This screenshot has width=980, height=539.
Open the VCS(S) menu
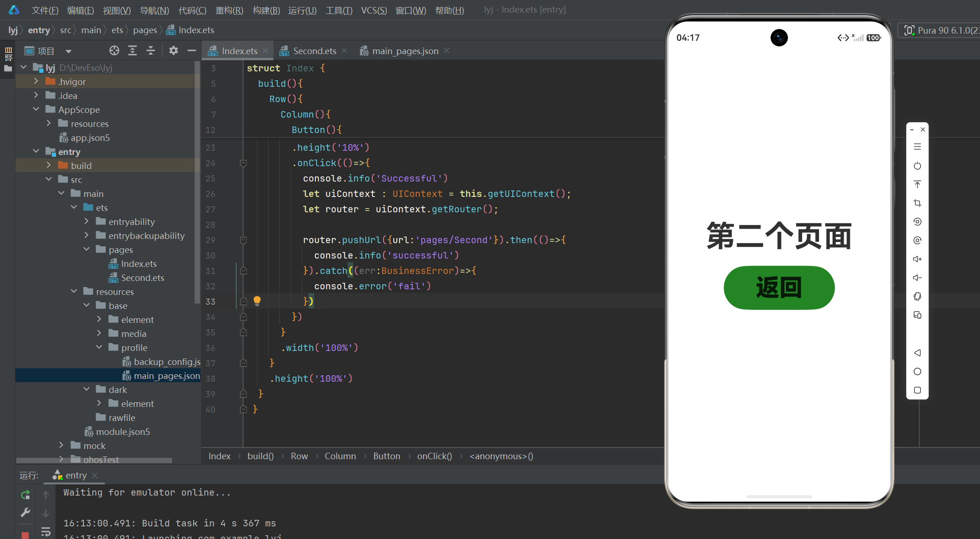point(374,10)
